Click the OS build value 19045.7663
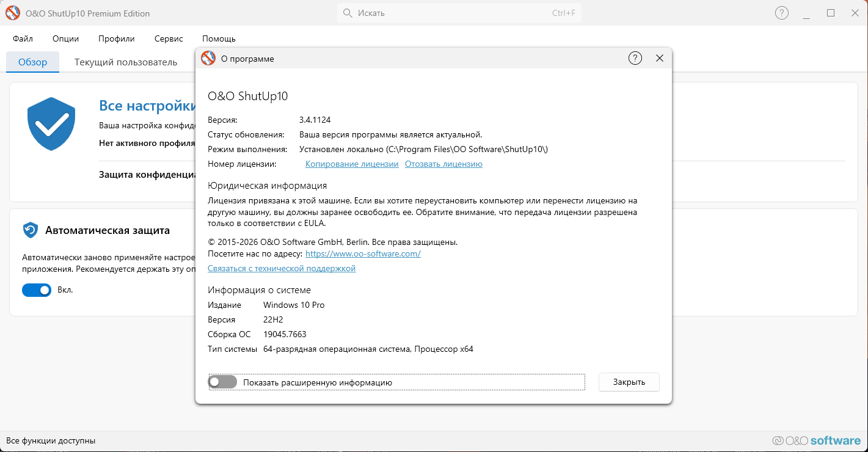Screen dimensions: 868x452 tap(285, 334)
